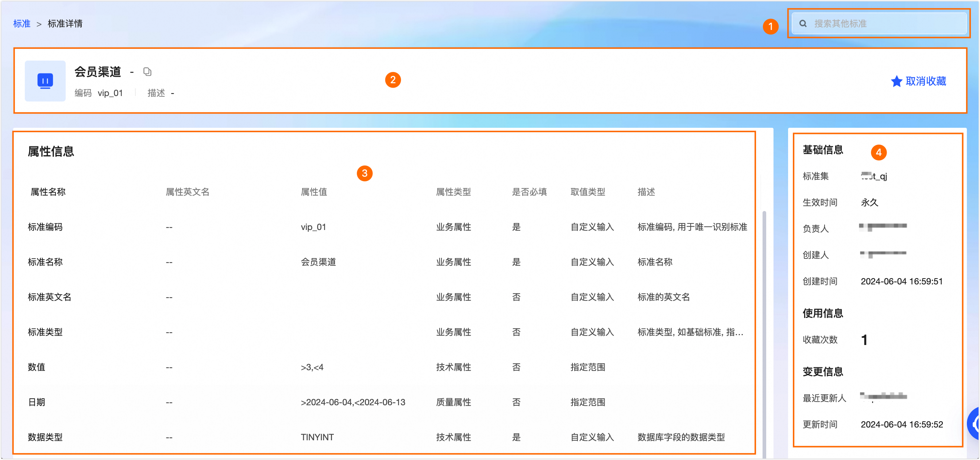Click the 取值类型 column header

(x=588, y=192)
